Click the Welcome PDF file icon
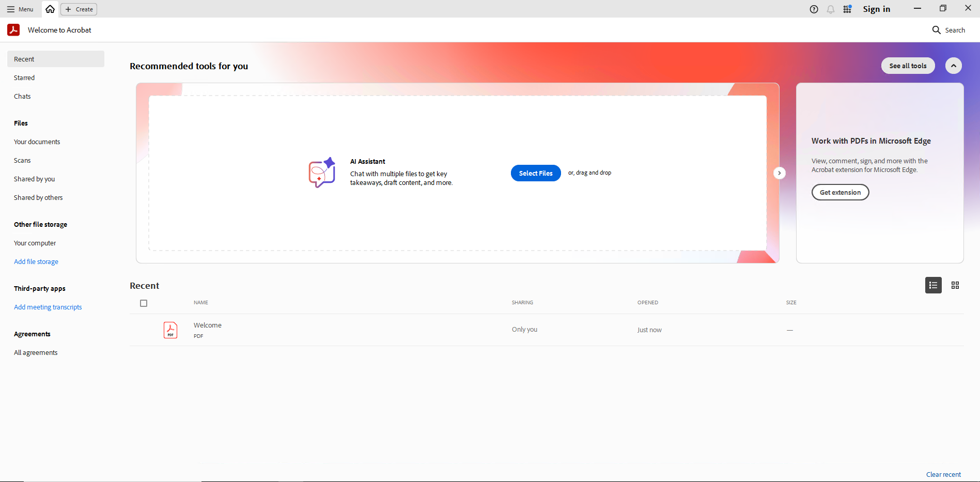This screenshot has height=482, width=980. pos(170,330)
